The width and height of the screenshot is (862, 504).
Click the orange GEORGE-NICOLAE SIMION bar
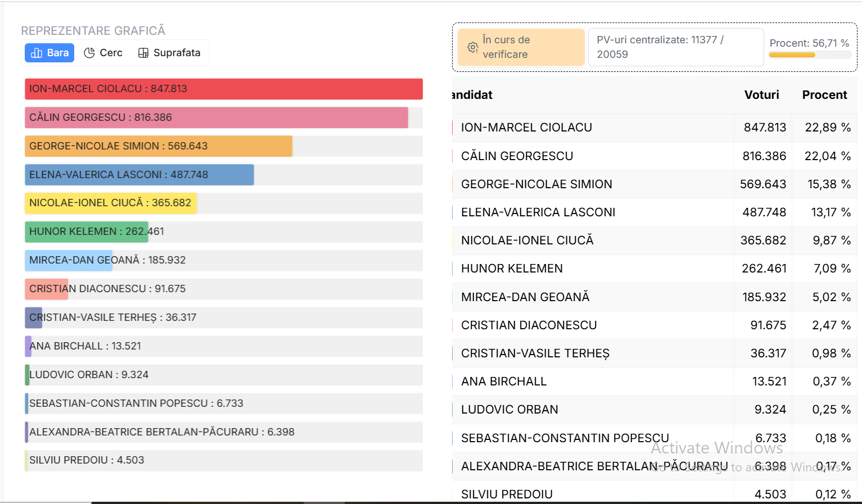pos(158,146)
